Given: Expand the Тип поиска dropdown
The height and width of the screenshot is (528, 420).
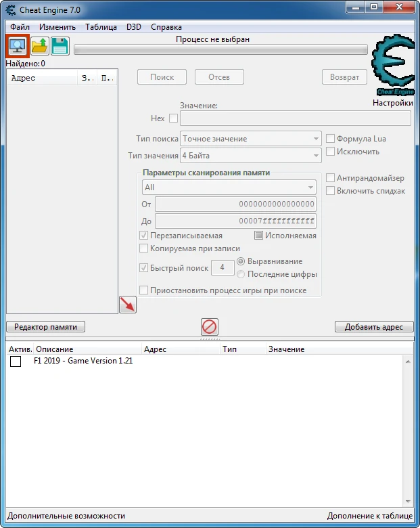Looking at the screenshot, I should tap(251, 139).
